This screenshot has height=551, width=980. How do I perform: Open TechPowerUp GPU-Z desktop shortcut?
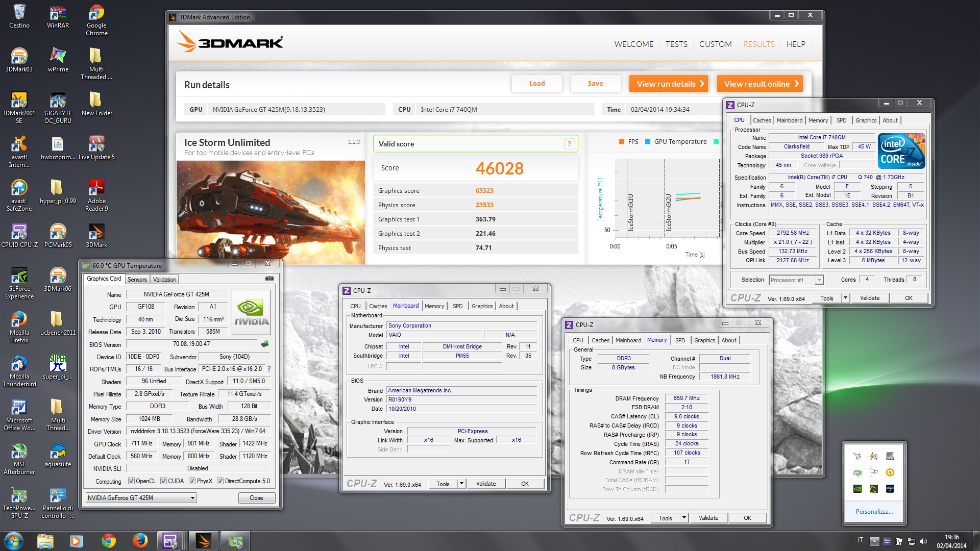click(19, 503)
